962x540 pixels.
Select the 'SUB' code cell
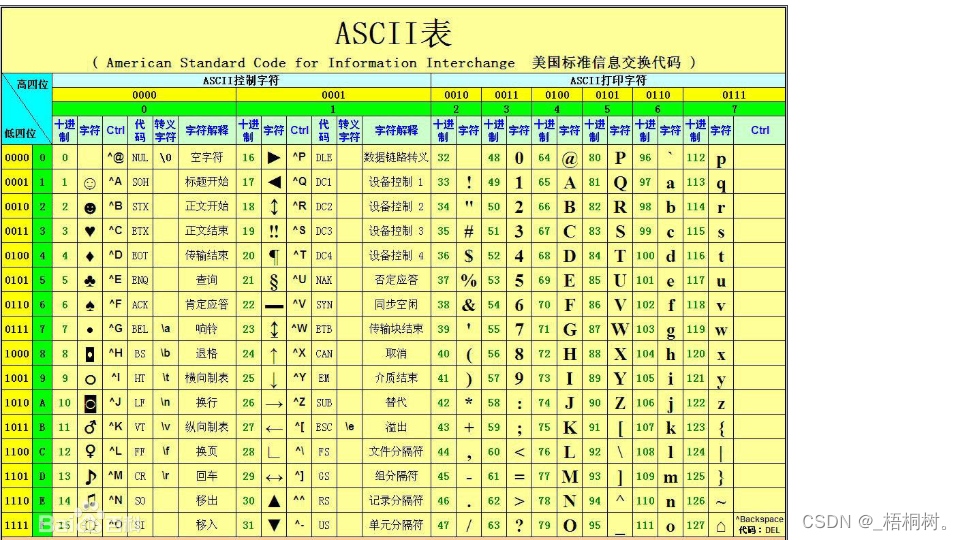(324, 403)
